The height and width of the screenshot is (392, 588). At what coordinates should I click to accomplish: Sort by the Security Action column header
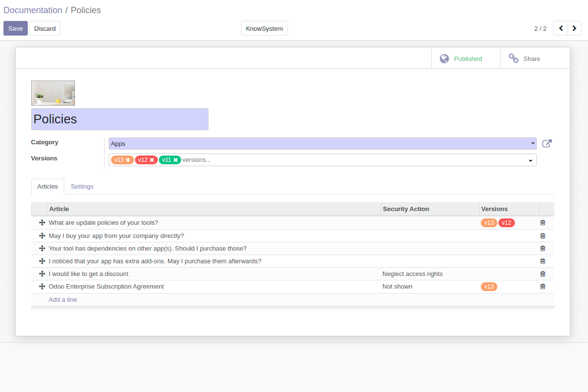point(430,209)
